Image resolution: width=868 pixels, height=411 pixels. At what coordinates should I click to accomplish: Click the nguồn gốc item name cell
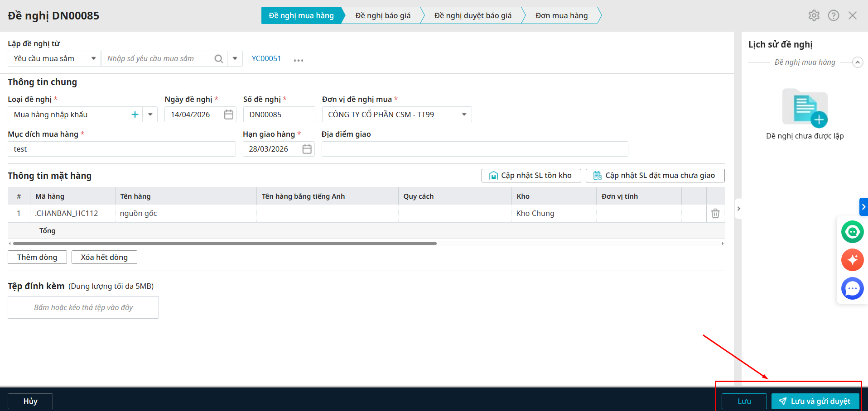tap(186, 213)
